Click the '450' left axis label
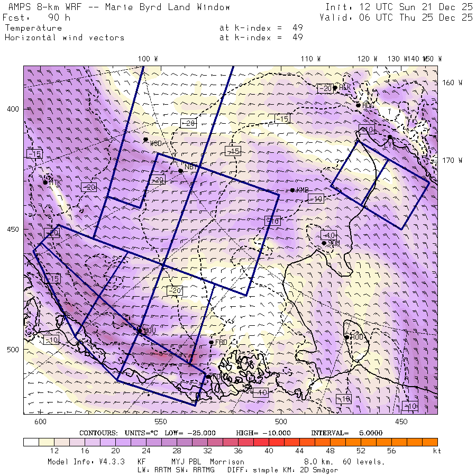This screenshot has width=476, height=476. pos(13,229)
